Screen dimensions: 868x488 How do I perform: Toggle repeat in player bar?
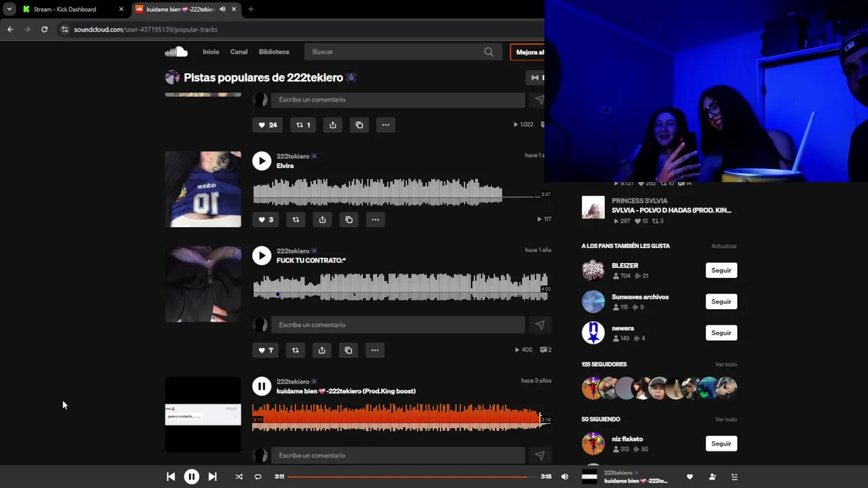point(258,476)
